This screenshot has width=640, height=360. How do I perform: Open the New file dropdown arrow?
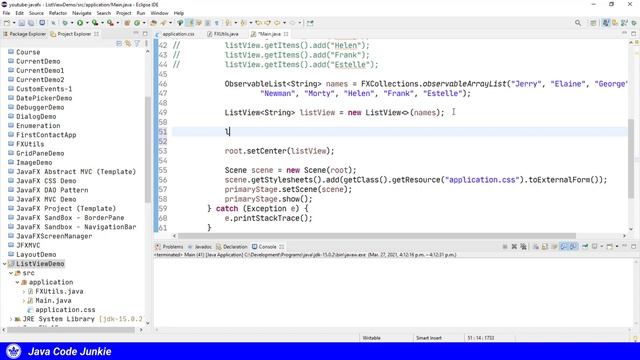tap(13, 23)
